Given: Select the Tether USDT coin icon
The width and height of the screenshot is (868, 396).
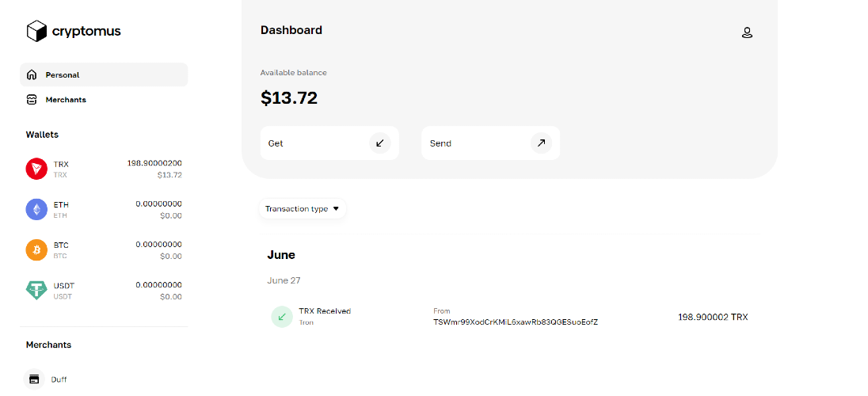Looking at the screenshot, I should coord(36,290).
